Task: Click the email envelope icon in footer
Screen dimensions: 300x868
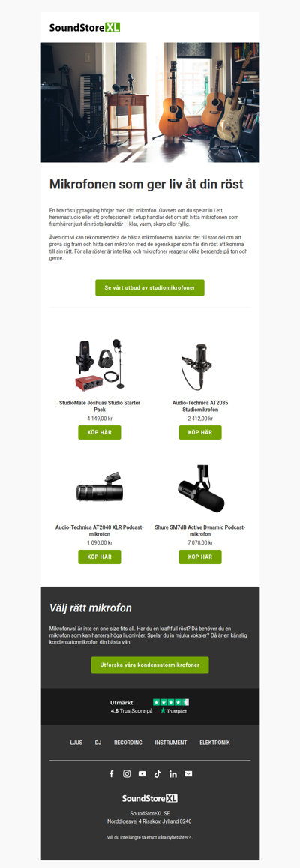Action: point(188,774)
